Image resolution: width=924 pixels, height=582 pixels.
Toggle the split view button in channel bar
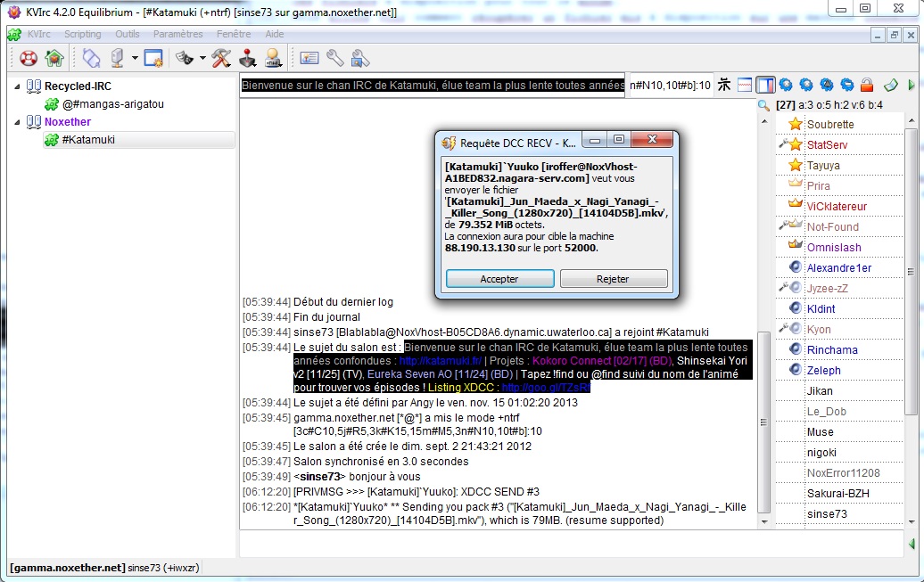tap(745, 86)
